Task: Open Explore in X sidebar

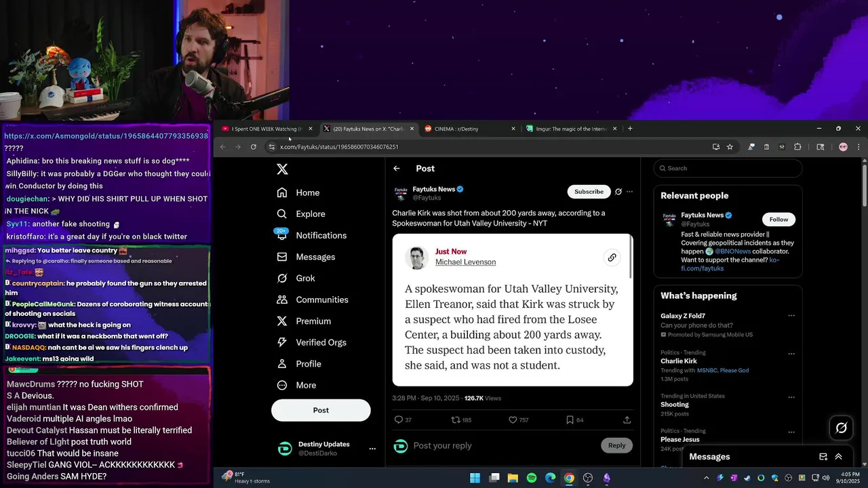Action: pyautogui.click(x=301, y=214)
